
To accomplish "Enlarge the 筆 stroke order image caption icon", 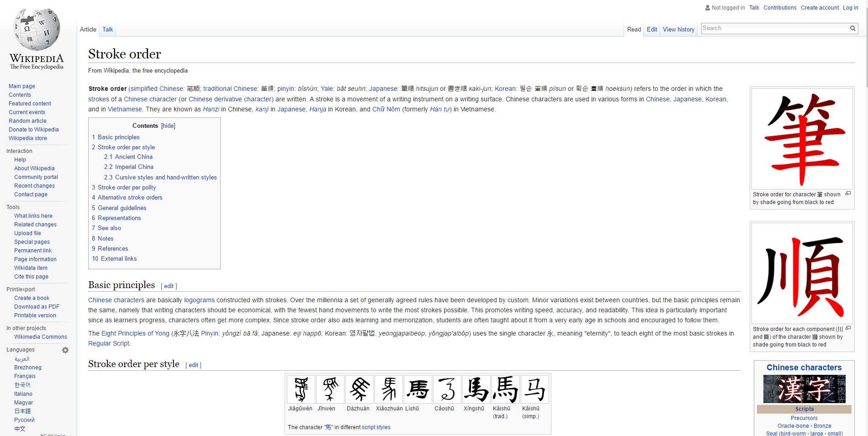I will point(848,194).
